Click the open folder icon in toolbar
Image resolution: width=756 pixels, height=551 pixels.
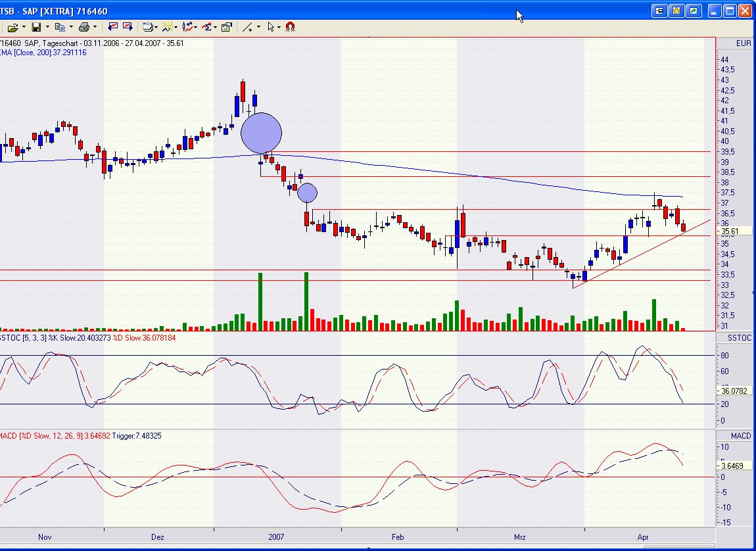point(12,27)
